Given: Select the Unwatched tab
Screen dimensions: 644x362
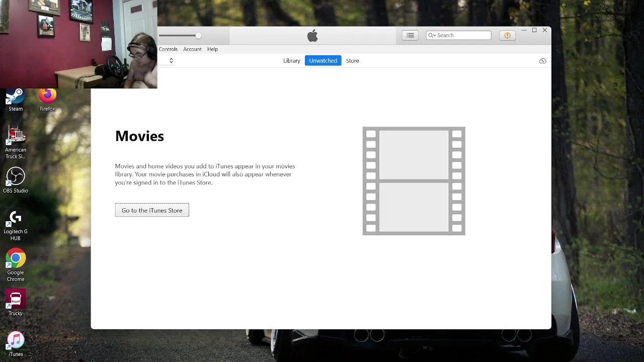Looking at the screenshot, I should [323, 61].
